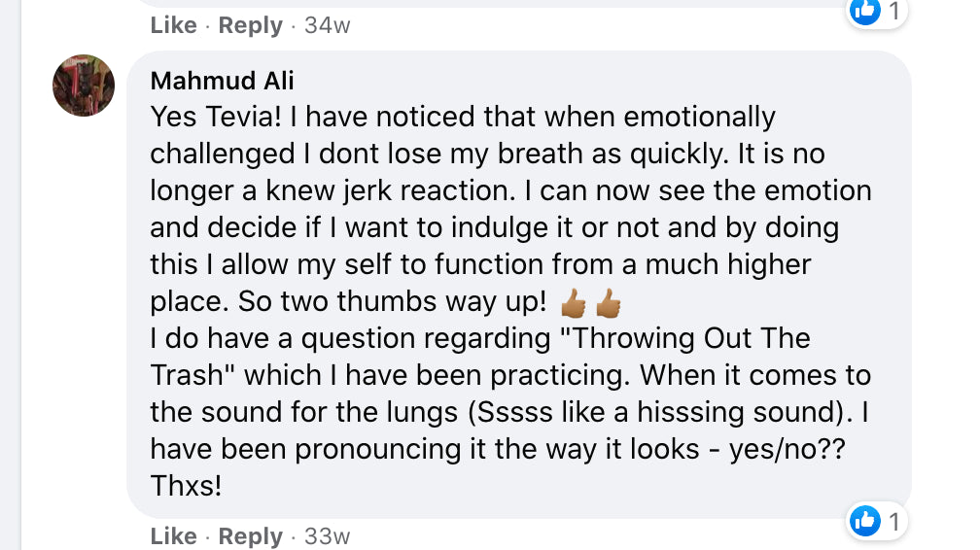Click the blue thumbs-up reaction icon on Mahmud Ali's comment
This screenshot has height=550, width=980.
click(864, 521)
